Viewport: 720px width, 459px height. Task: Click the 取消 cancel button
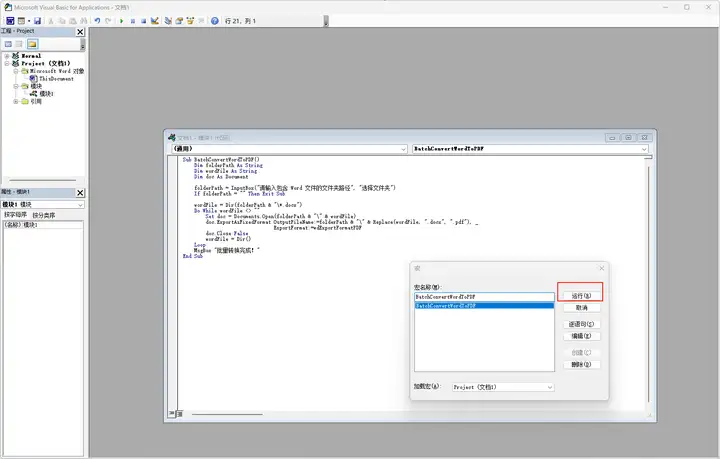tap(581, 308)
